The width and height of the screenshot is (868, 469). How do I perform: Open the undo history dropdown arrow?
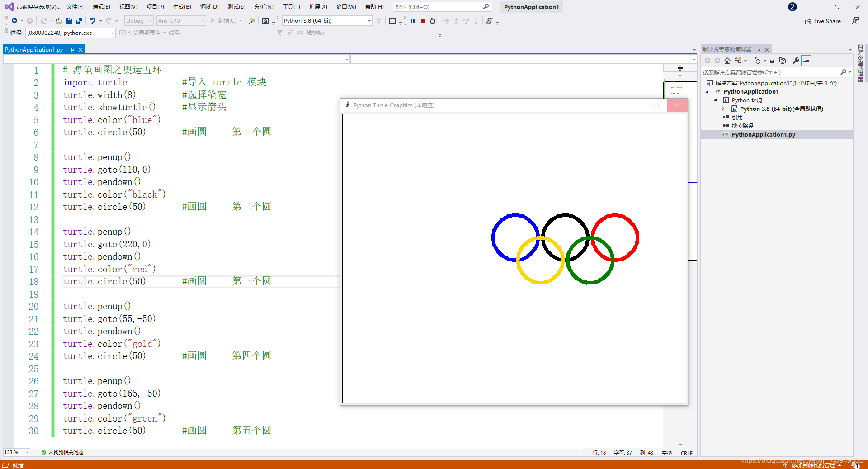click(101, 21)
